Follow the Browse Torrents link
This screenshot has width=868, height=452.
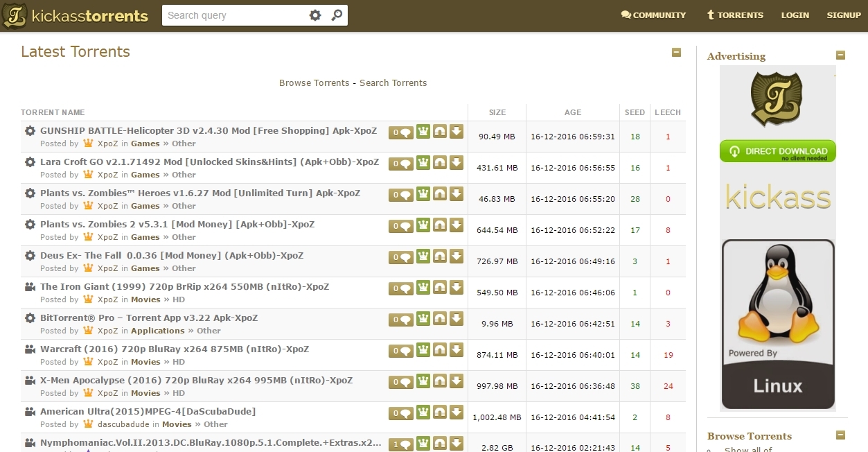[315, 83]
